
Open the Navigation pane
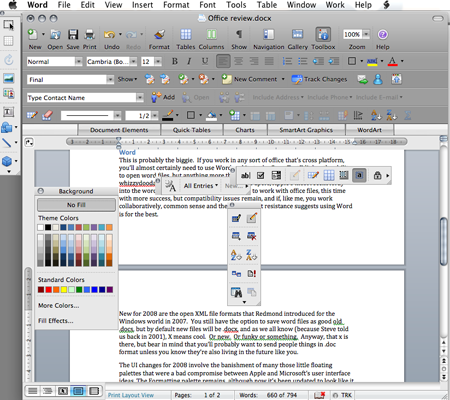coord(268,35)
